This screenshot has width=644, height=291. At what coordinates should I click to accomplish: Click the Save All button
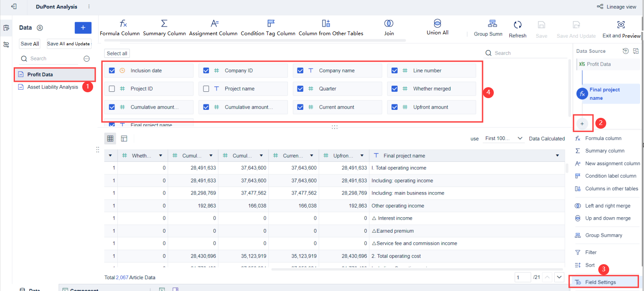[29, 44]
